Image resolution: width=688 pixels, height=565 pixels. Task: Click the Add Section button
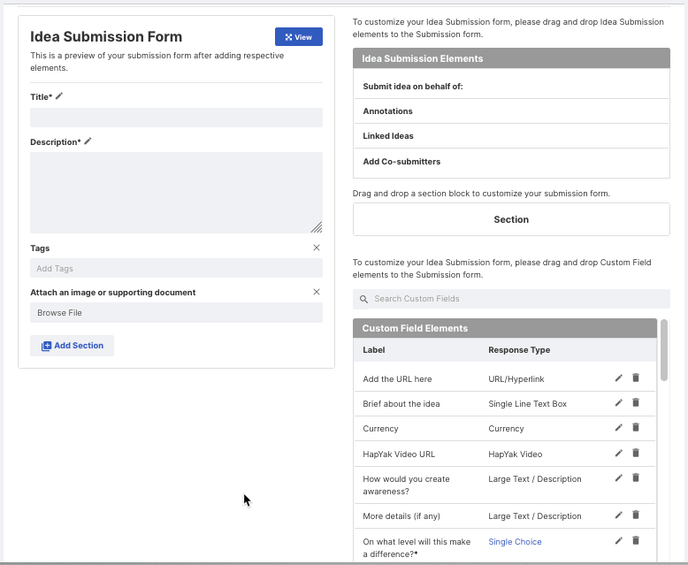[x=72, y=346]
